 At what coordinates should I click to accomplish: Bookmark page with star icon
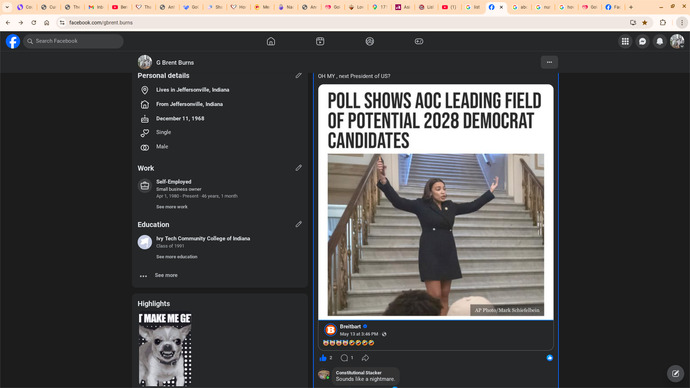pos(645,22)
